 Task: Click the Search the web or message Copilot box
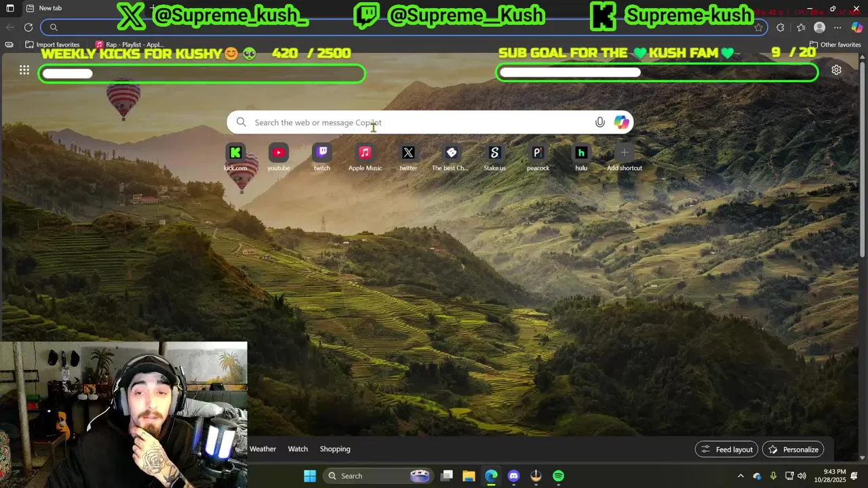point(430,123)
